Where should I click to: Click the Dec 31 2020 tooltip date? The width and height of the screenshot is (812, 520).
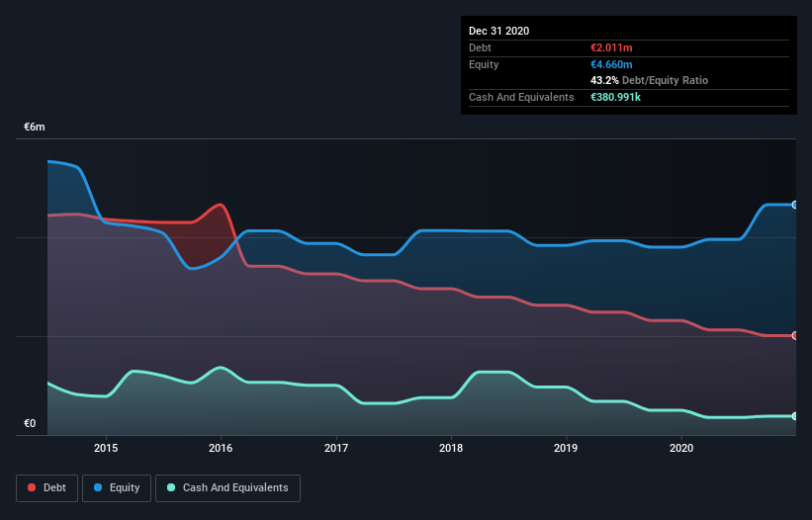tap(498, 31)
